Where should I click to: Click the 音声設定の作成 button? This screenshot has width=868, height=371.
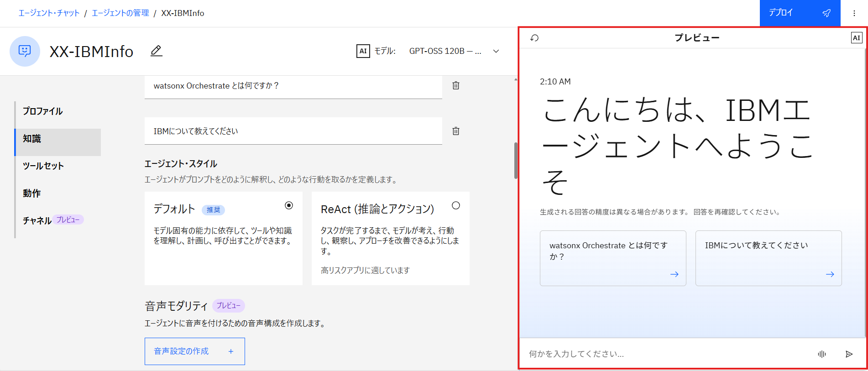pyautogui.click(x=194, y=351)
